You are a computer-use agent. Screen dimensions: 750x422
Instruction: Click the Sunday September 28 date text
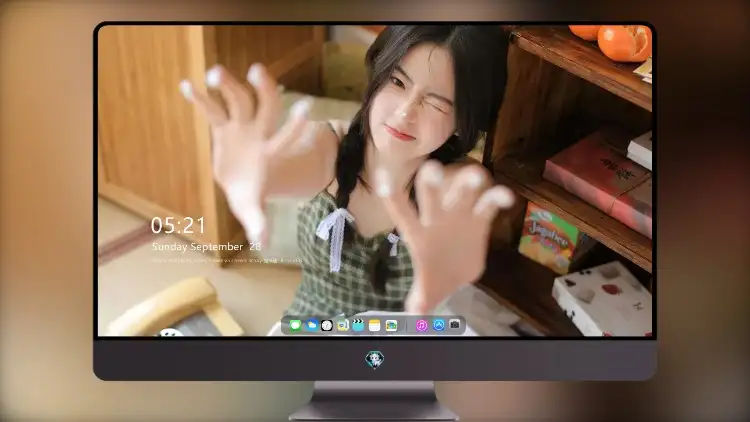[207, 247]
